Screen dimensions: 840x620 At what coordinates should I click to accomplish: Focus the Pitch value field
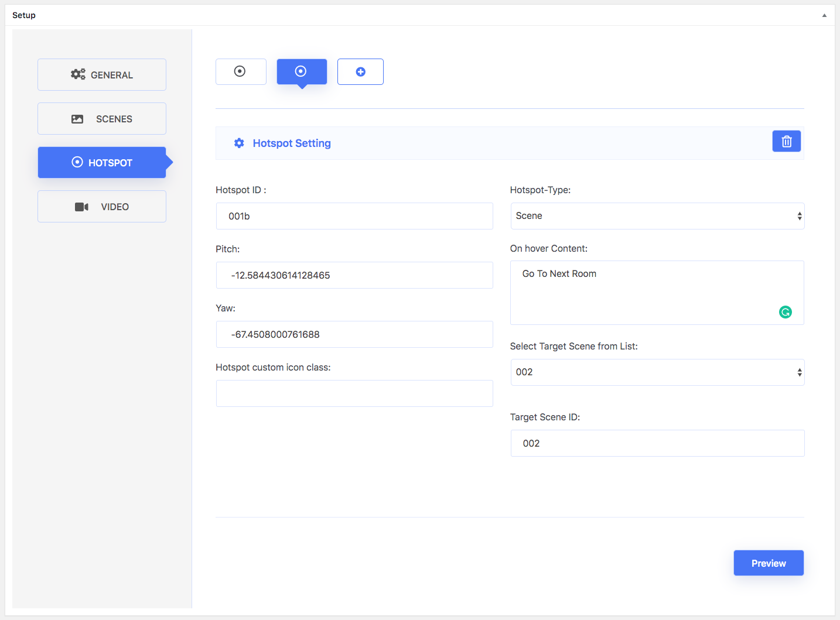coord(354,275)
